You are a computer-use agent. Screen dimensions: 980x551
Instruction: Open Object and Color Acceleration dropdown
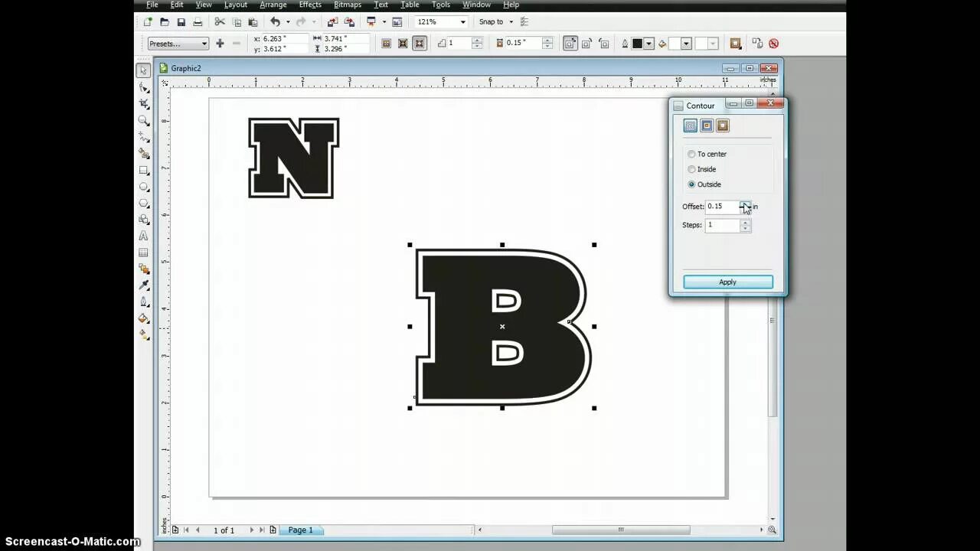click(x=736, y=44)
